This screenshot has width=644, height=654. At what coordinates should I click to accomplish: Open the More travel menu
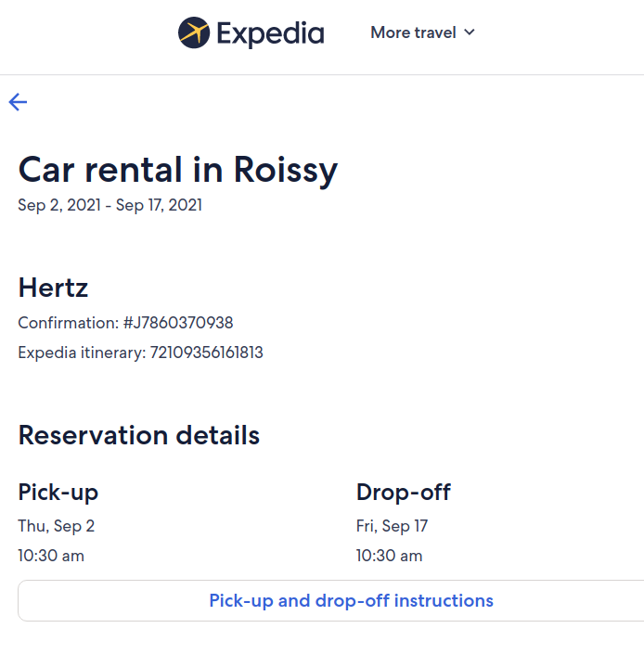tap(422, 32)
